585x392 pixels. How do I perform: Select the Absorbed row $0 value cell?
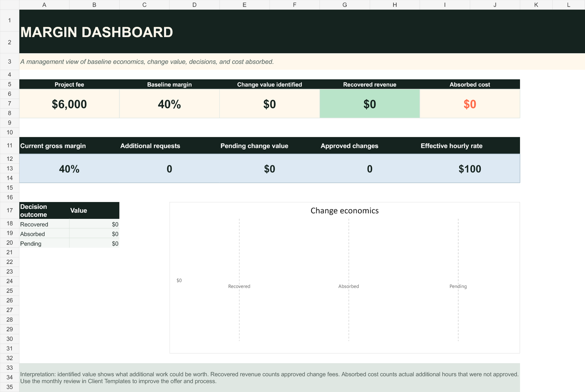(94, 234)
